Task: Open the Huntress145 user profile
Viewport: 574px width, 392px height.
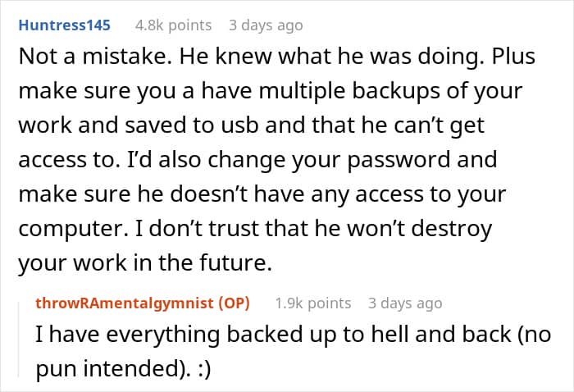Action: point(63,25)
